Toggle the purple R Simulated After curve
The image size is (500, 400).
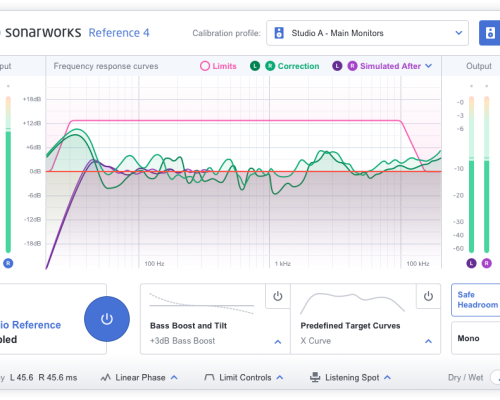click(352, 66)
